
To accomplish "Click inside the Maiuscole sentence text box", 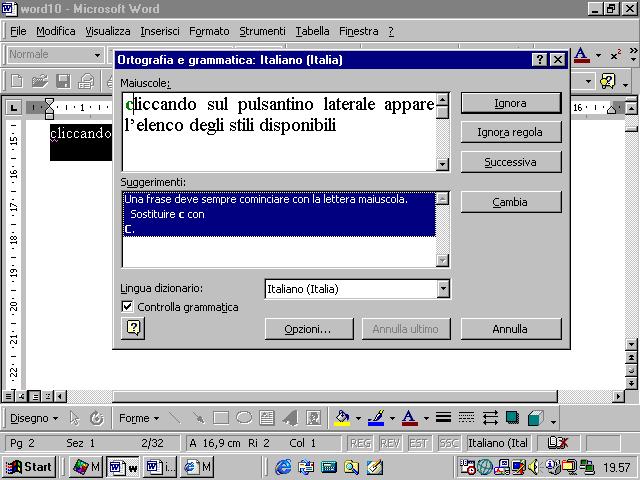I will 279,131.
